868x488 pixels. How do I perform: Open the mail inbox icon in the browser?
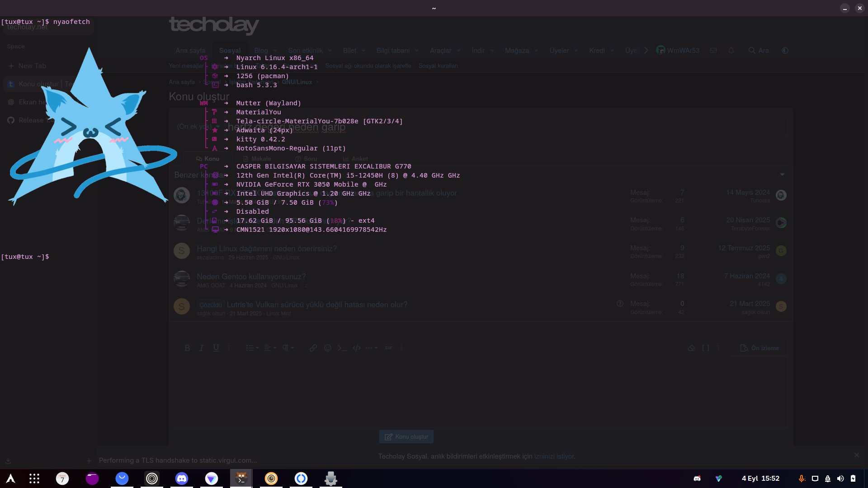(x=713, y=51)
